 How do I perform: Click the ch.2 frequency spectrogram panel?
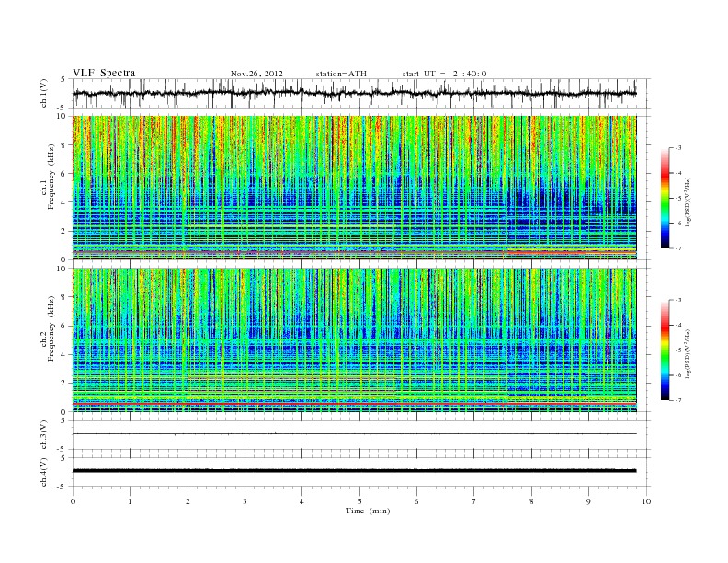[x=354, y=340]
